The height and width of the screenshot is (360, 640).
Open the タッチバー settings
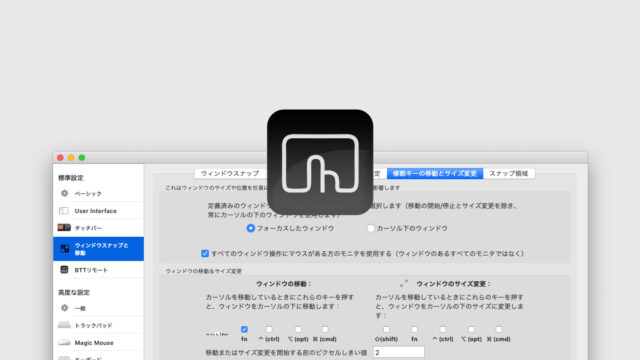98,228
